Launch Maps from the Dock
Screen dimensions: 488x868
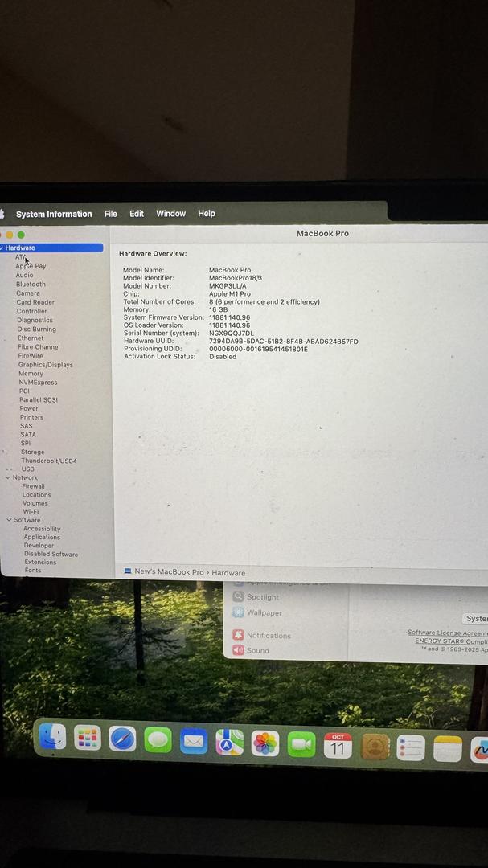coord(229,743)
